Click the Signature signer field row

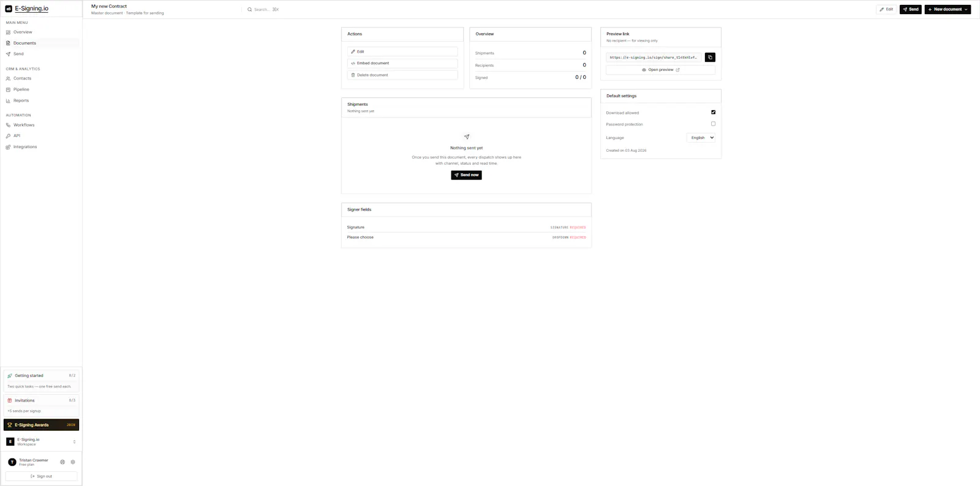click(x=467, y=227)
